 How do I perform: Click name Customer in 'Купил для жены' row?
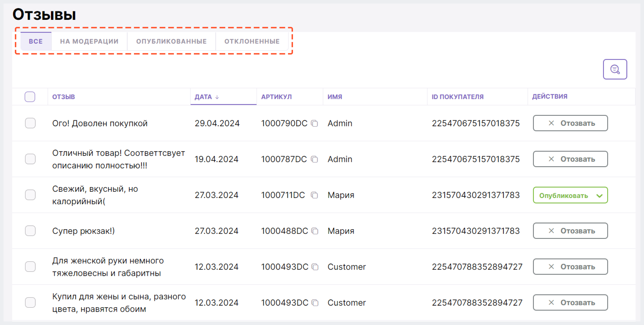347,303
